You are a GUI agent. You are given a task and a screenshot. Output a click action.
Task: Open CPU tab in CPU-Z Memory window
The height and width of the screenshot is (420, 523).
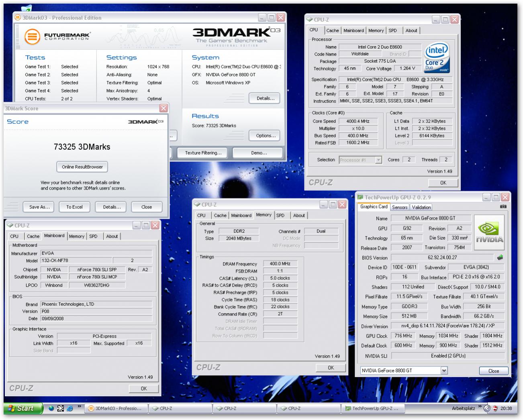click(202, 216)
